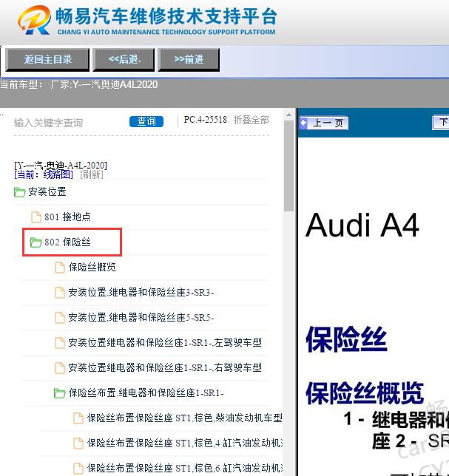
Task: Collapse all tree nodes via 折叠全部
Action: (x=251, y=120)
